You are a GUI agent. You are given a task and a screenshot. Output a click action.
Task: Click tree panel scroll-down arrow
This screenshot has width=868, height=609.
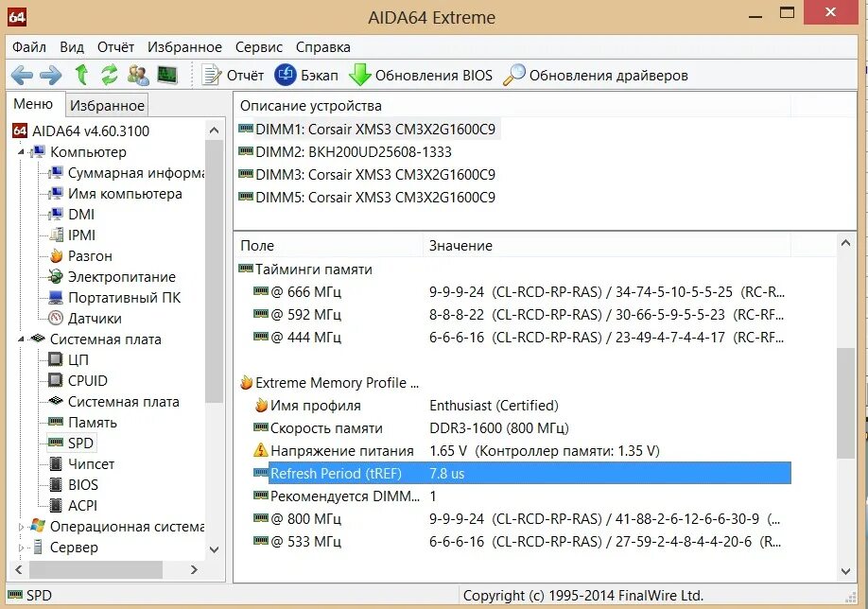pos(215,549)
